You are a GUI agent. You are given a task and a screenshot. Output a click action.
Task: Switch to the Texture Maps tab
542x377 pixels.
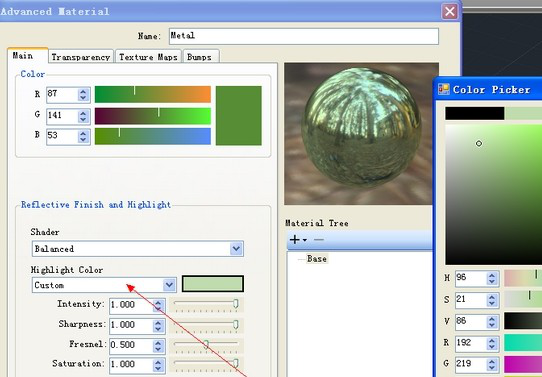pyautogui.click(x=148, y=57)
